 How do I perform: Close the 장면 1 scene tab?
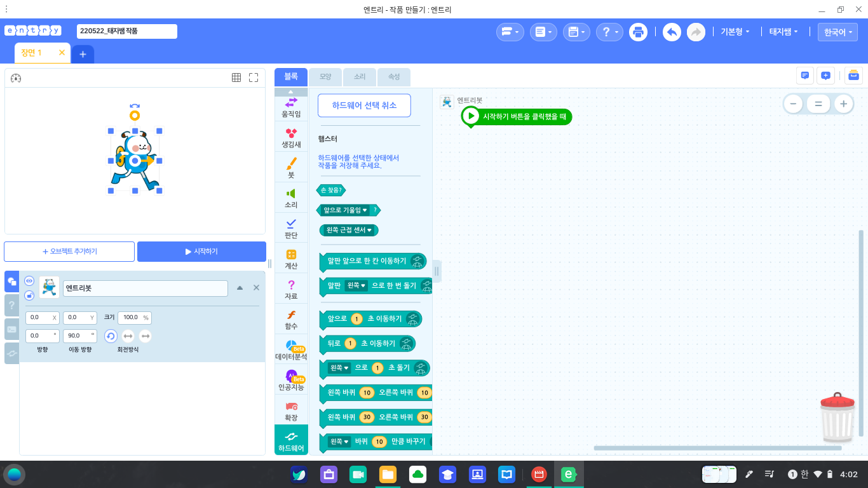tap(62, 53)
